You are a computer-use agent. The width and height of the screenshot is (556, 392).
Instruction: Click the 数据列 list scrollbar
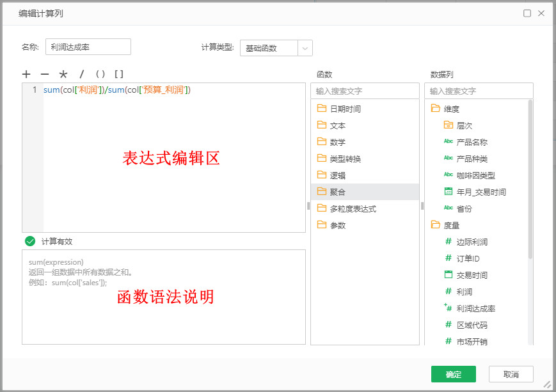click(x=530, y=179)
